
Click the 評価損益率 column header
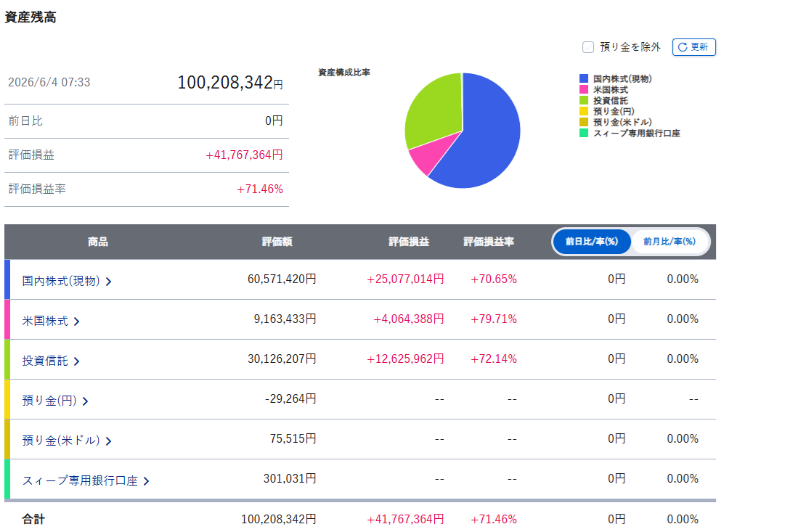tap(489, 242)
